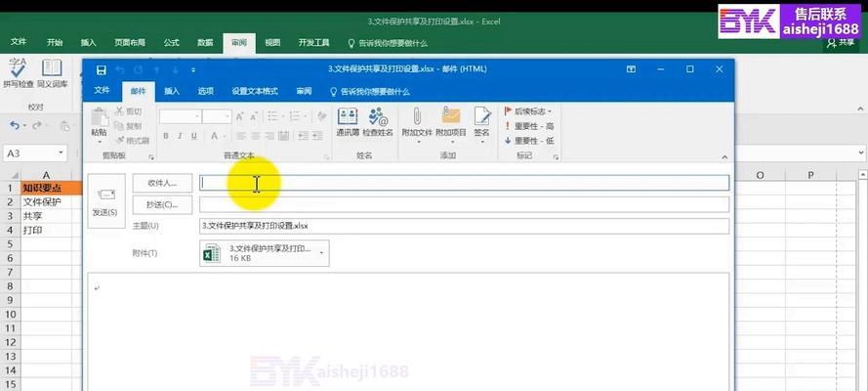Screen dimensions: 868x391
Task: Check names with 检查姓名
Action: coord(378,123)
